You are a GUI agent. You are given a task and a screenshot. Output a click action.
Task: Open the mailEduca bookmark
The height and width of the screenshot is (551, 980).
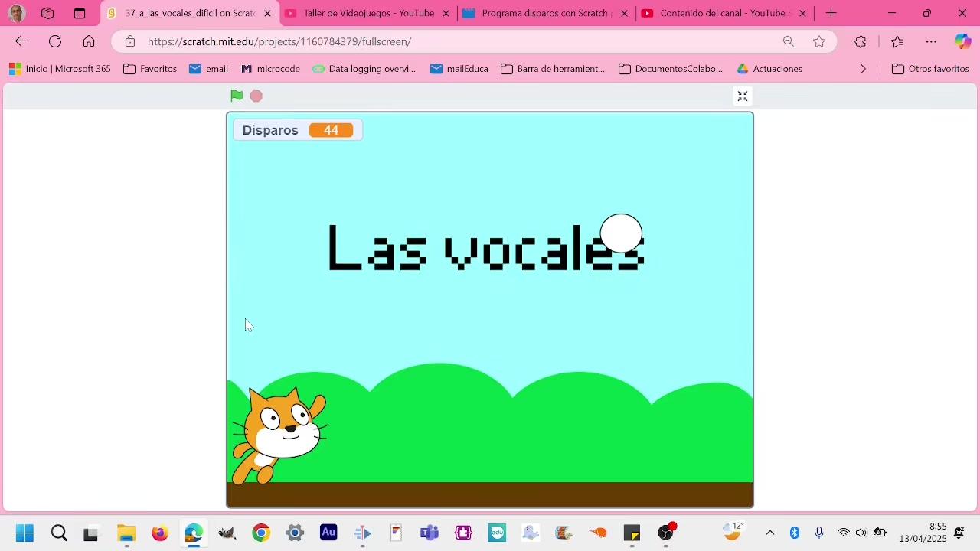459,69
